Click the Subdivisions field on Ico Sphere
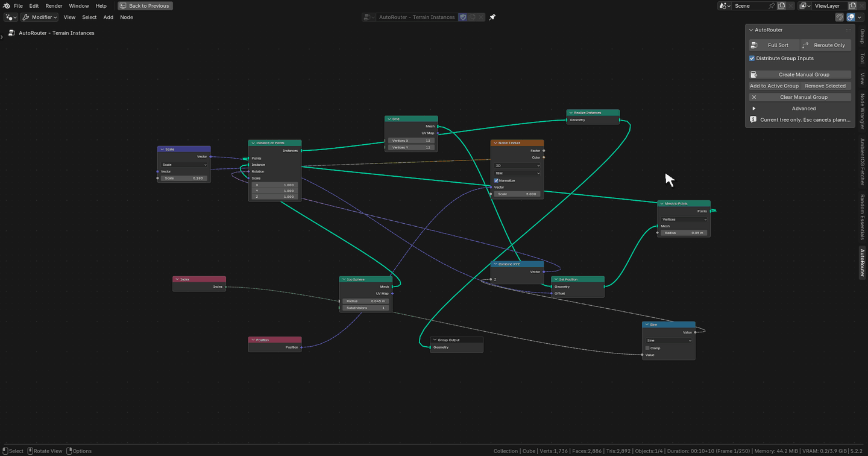 point(366,308)
